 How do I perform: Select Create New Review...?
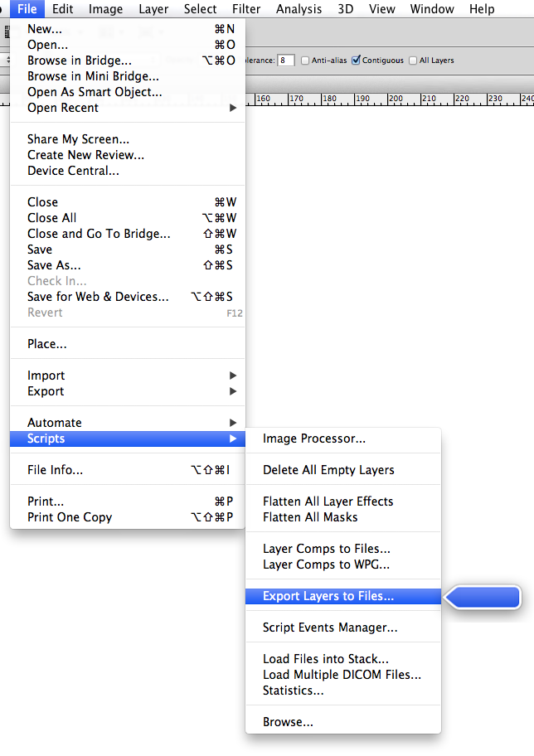[x=128, y=155]
